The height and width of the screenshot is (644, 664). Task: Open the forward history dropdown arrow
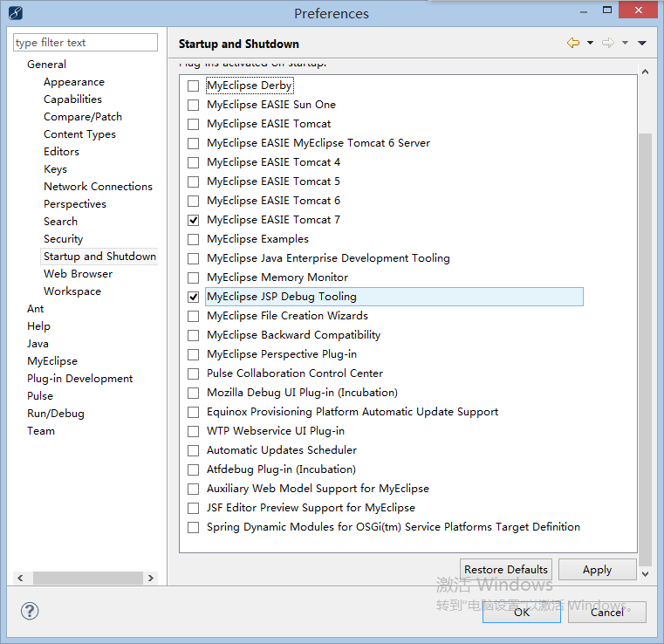pyautogui.click(x=625, y=43)
